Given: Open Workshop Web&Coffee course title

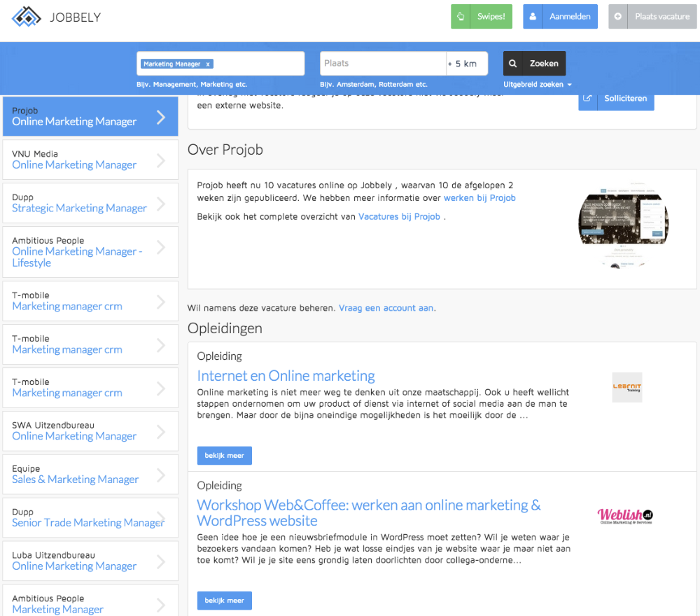Looking at the screenshot, I should (369, 513).
